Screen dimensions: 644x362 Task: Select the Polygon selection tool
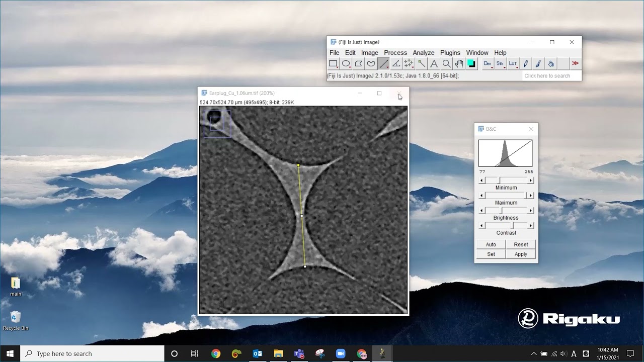tap(358, 63)
